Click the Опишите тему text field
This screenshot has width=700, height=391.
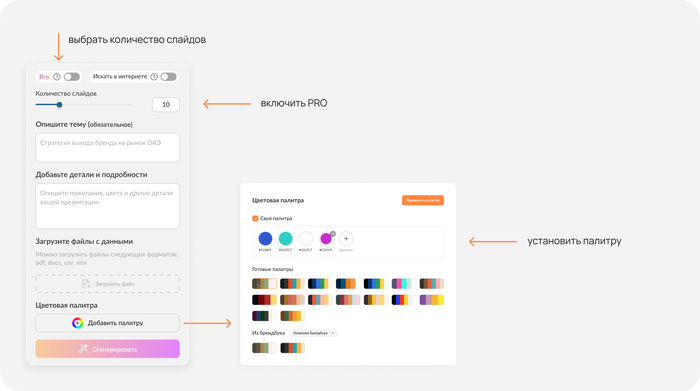click(108, 148)
